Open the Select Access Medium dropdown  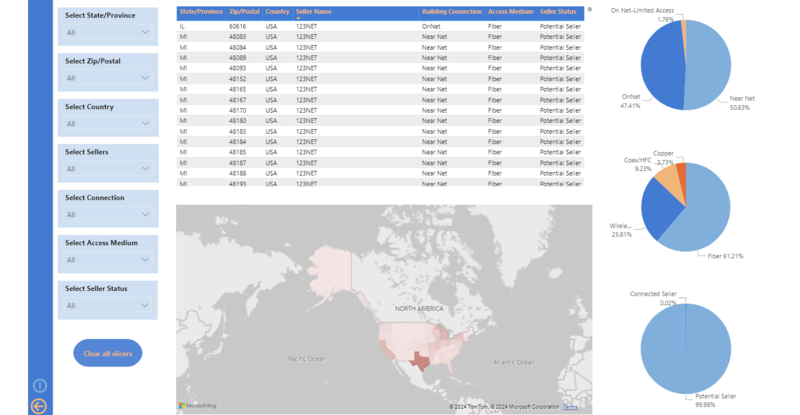107,260
